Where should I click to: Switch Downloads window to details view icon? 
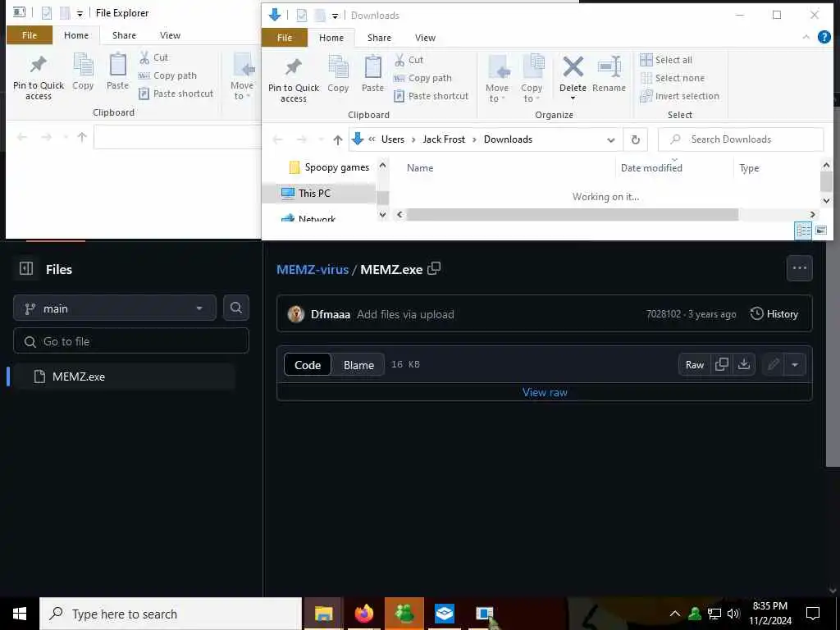point(803,231)
